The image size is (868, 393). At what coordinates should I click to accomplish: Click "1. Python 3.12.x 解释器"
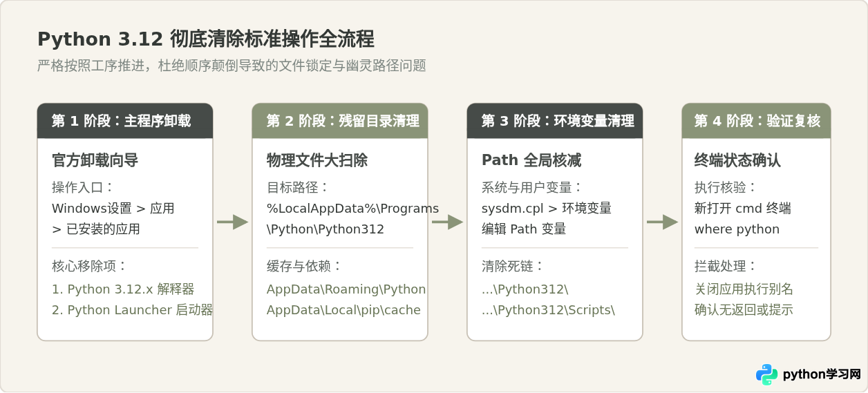coord(123,289)
